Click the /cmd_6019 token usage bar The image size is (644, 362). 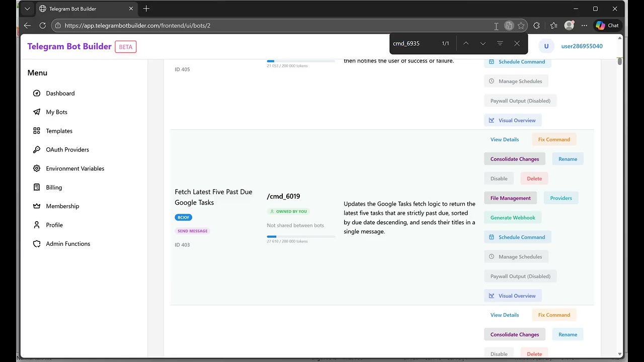pyautogui.click(x=301, y=236)
